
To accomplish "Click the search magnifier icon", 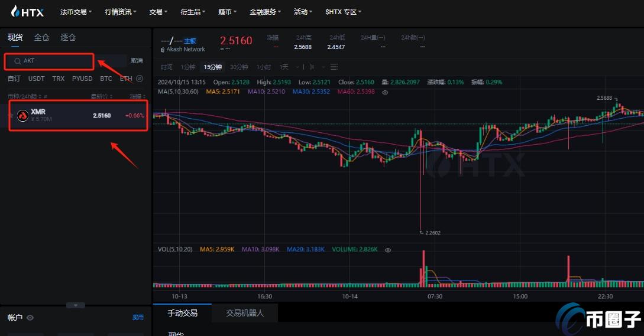I will 17,61.
